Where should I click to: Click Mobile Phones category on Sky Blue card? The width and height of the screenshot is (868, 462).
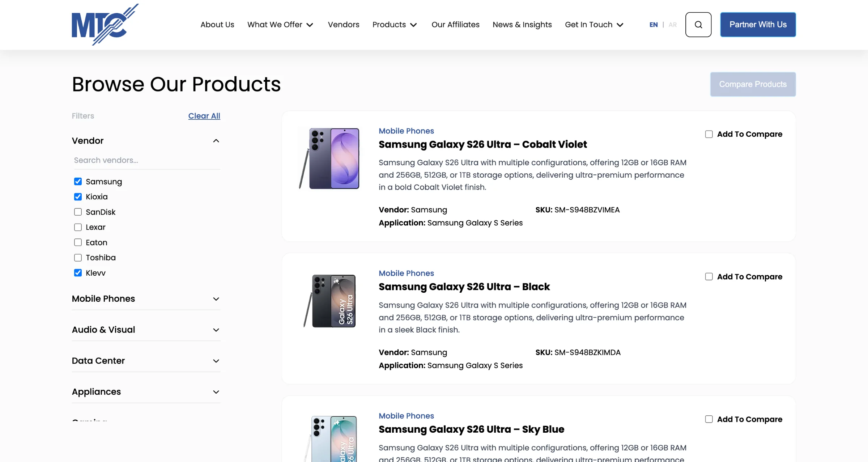coord(406,416)
